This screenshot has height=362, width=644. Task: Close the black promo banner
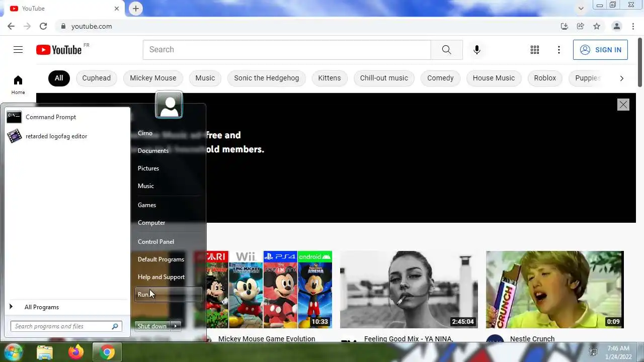tap(623, 105)
